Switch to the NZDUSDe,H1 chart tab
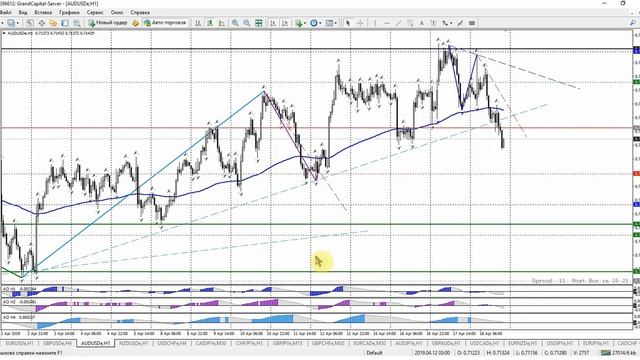This screenshot has height=360, width=640. point(134,343)
